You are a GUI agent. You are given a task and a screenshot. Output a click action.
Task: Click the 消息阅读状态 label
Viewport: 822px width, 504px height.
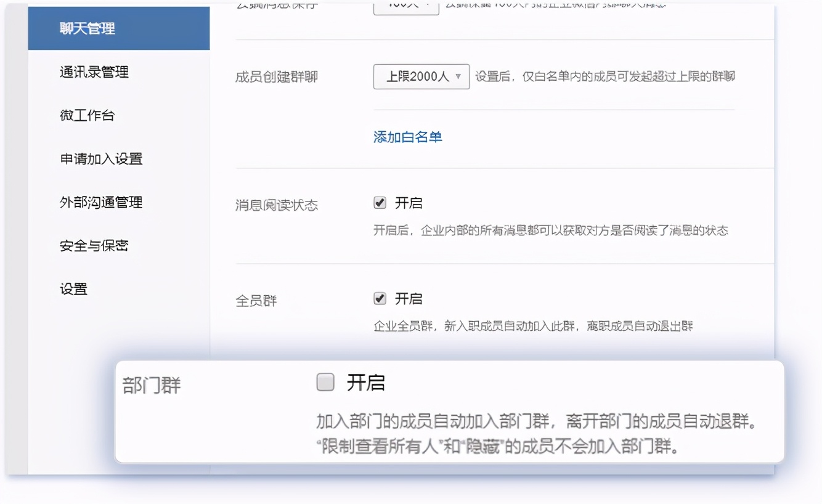pos(277,205)
